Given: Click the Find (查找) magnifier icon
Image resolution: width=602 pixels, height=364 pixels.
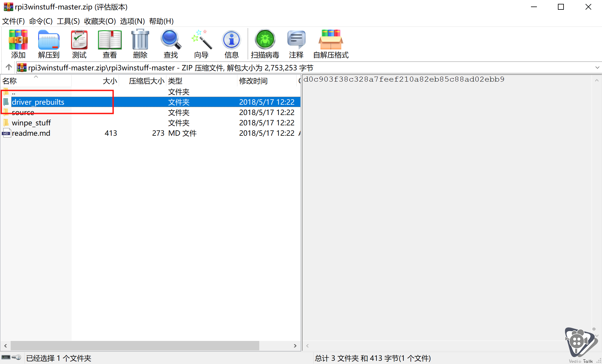Looking at the screenshot, I should 171,40.
